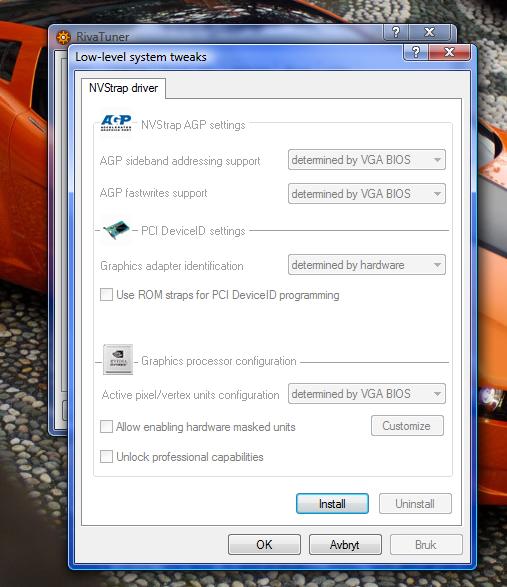Cancel with the Avbryt button
This screenshot has width=507, height=587.
[x=345, y=544]
